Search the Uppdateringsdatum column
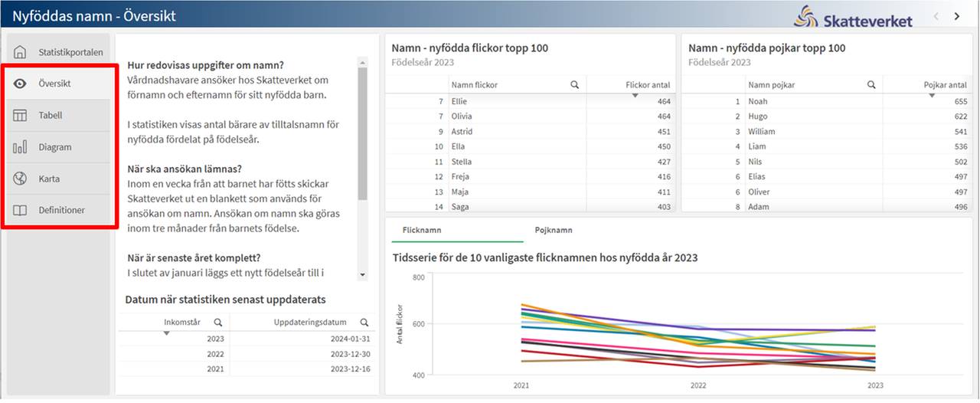 pyautogui.click(x=364, y=323)
